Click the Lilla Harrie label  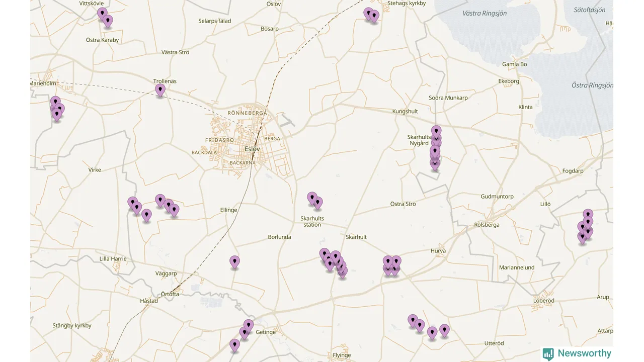113,259
